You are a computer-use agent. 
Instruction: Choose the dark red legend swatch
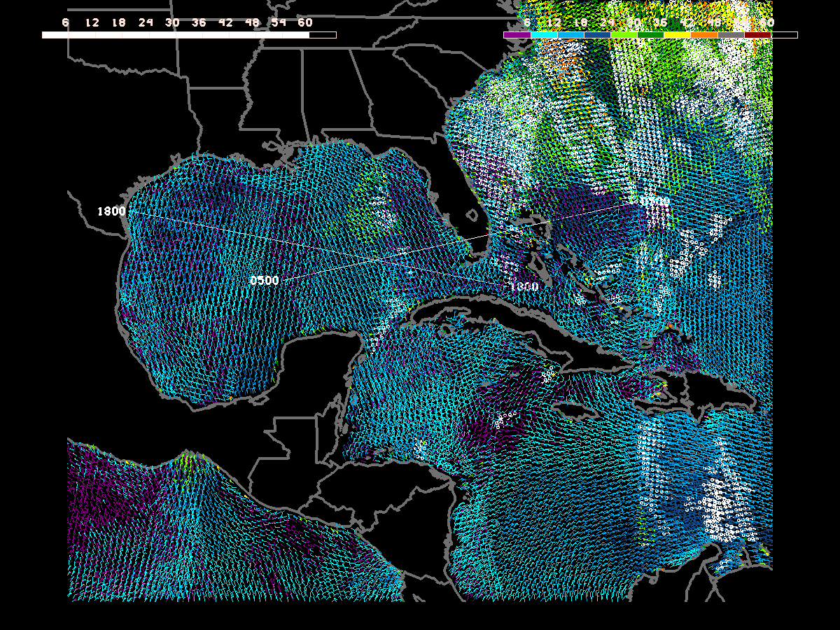(x=757, y=34)
